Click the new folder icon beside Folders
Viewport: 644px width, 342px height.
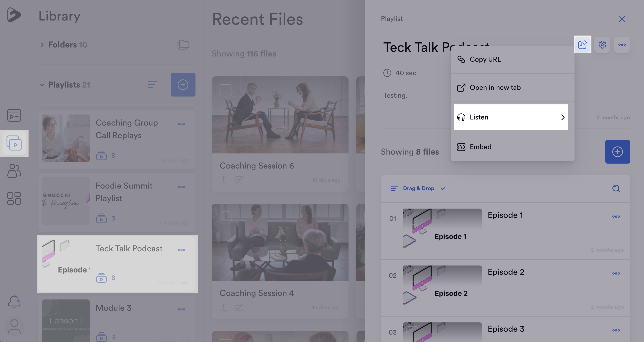pyautogui.click(x=183, y=45)
